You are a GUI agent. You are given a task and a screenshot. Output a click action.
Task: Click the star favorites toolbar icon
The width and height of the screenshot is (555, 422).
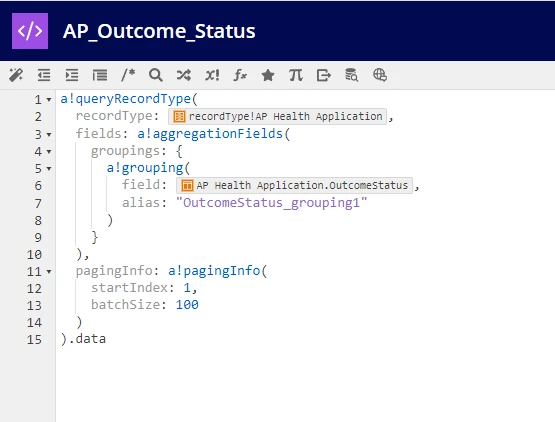click(268, 75)
